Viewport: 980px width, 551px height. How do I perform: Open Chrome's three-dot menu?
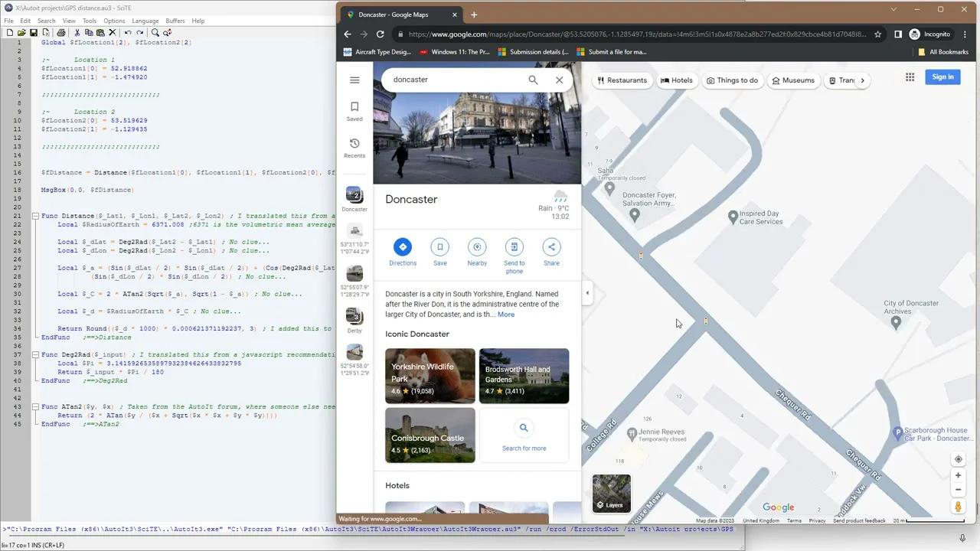point(965,34)
